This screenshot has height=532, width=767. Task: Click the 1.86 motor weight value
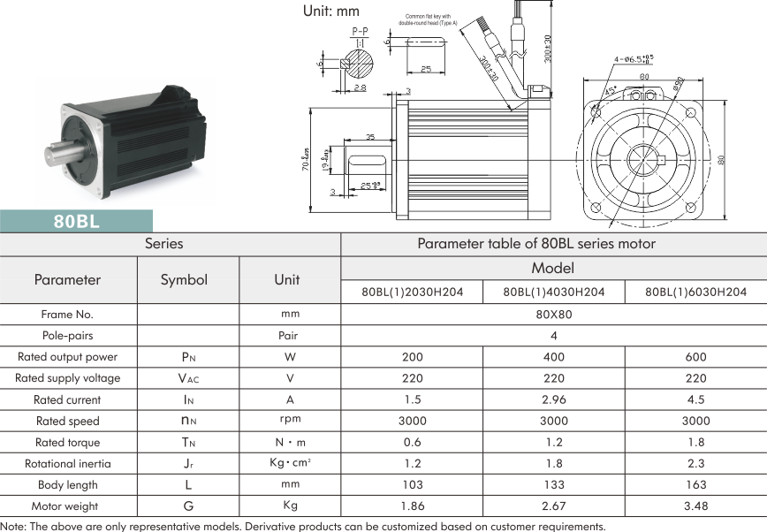pyautogui.click(x=412, y=506)
